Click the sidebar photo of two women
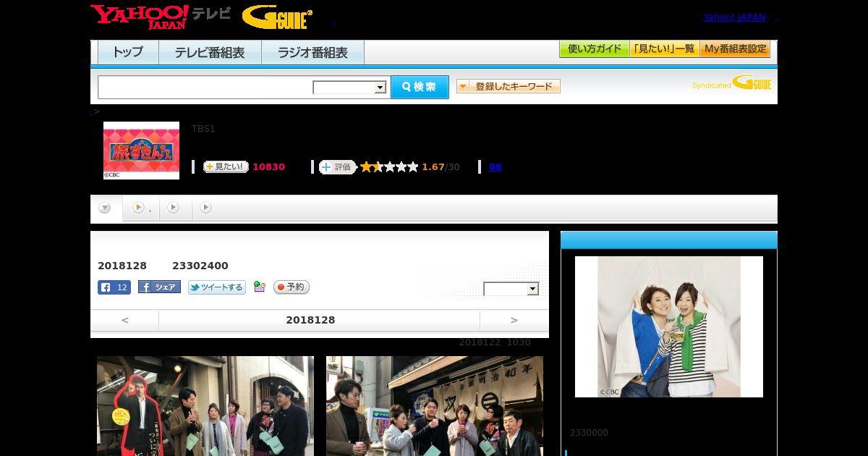The height and width of the screenshot is (456, 868). click(x=669, y=326)
